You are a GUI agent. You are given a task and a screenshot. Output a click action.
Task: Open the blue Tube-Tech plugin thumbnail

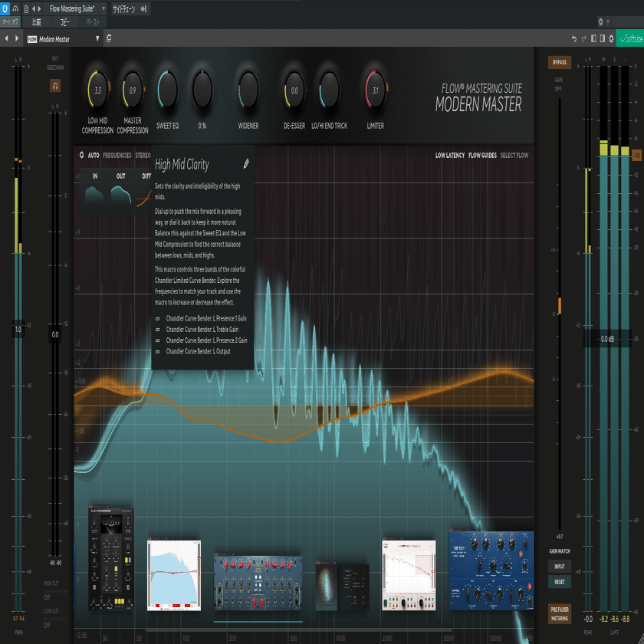[491, 570]
